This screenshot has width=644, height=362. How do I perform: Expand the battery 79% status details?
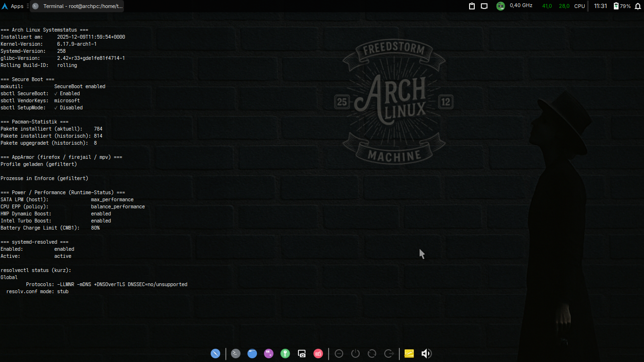[x=621, y=6]
